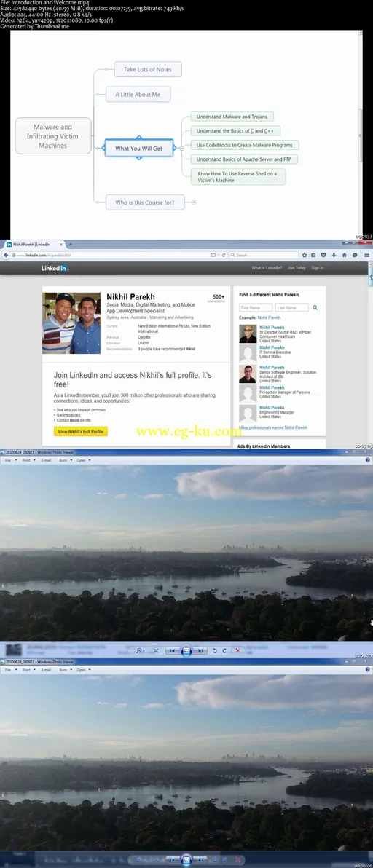Select the A Little About Me node
The image size is (373, 868).
coord(138,95)
